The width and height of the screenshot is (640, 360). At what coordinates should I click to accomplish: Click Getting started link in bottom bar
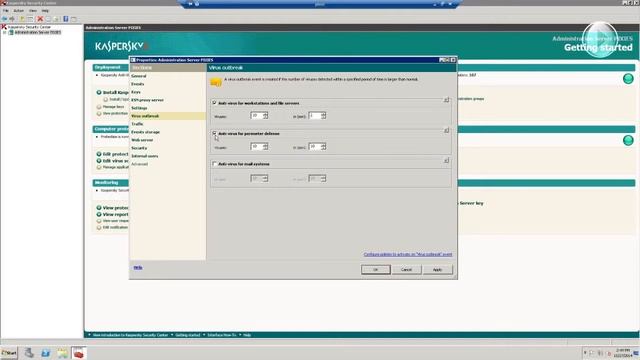click(x=188, y=335)
